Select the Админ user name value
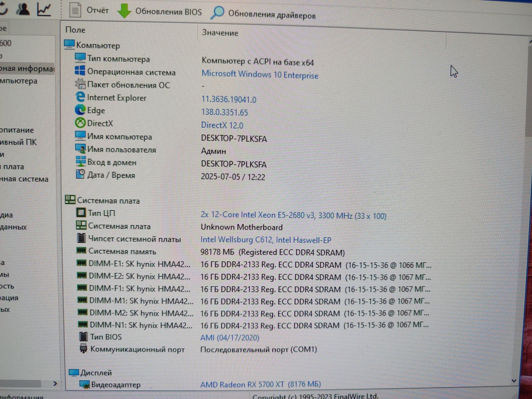 tap(213, 151)
